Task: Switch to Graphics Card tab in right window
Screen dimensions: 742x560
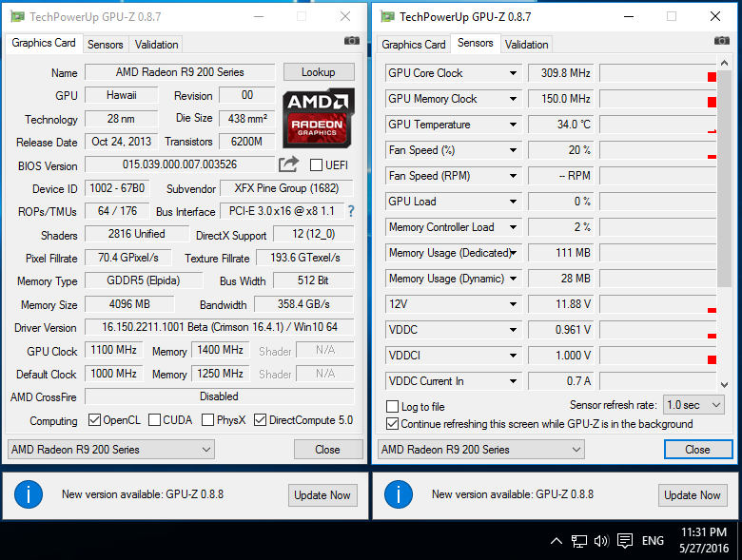Action: point(414,45)
